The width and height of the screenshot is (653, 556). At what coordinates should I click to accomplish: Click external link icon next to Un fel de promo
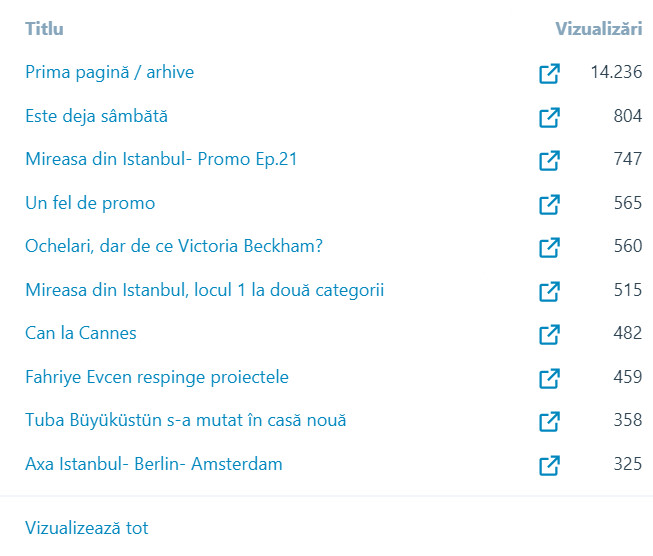coord(549,204)
